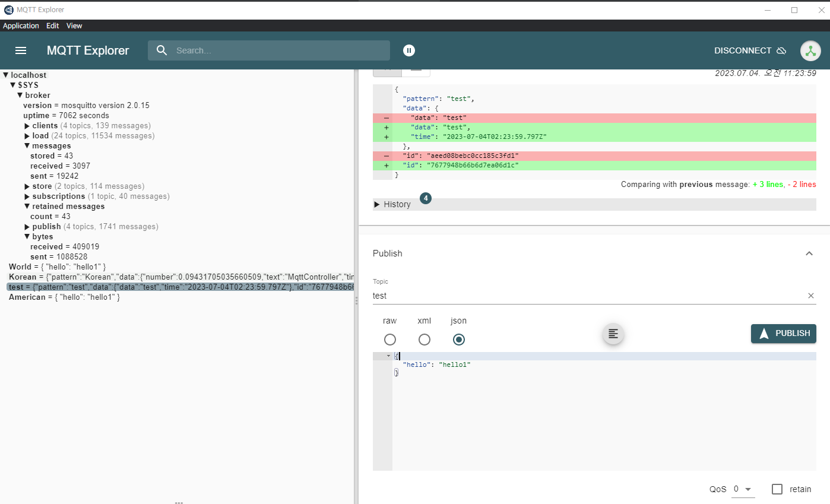Expand the publish tree node

(27, 227)
